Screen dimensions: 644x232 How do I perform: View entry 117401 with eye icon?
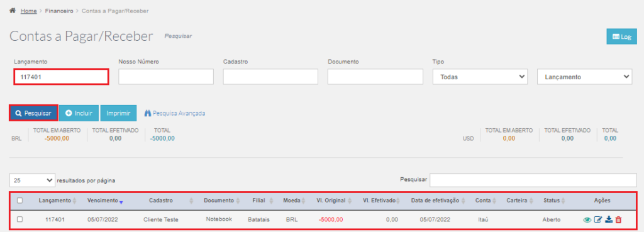588,220
